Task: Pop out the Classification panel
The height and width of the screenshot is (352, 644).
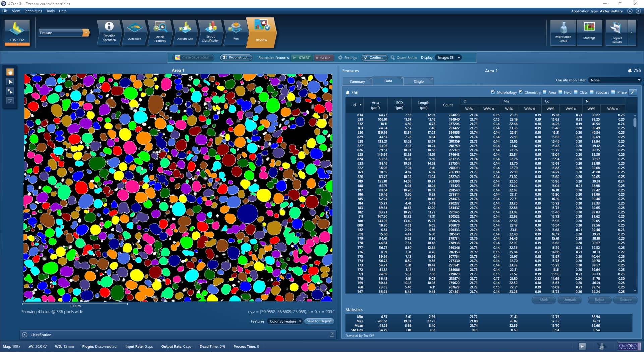Action: pyautogui.click(x=332, y=334)
